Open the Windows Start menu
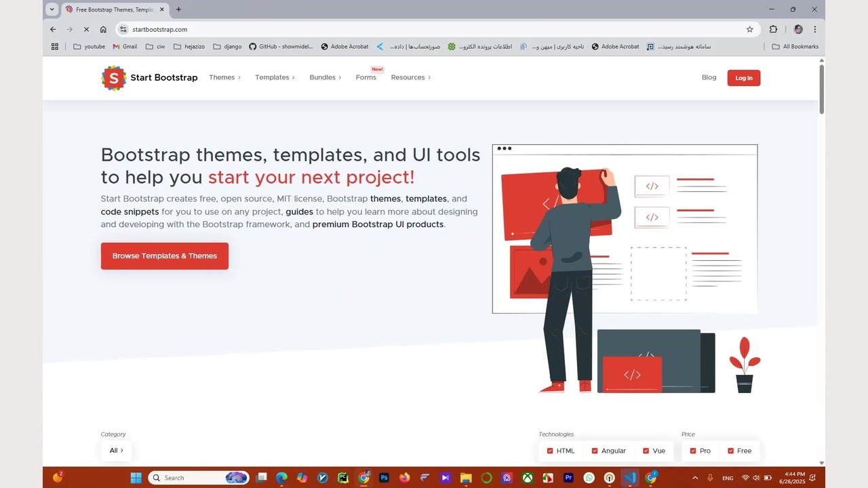 click(136, 478)
